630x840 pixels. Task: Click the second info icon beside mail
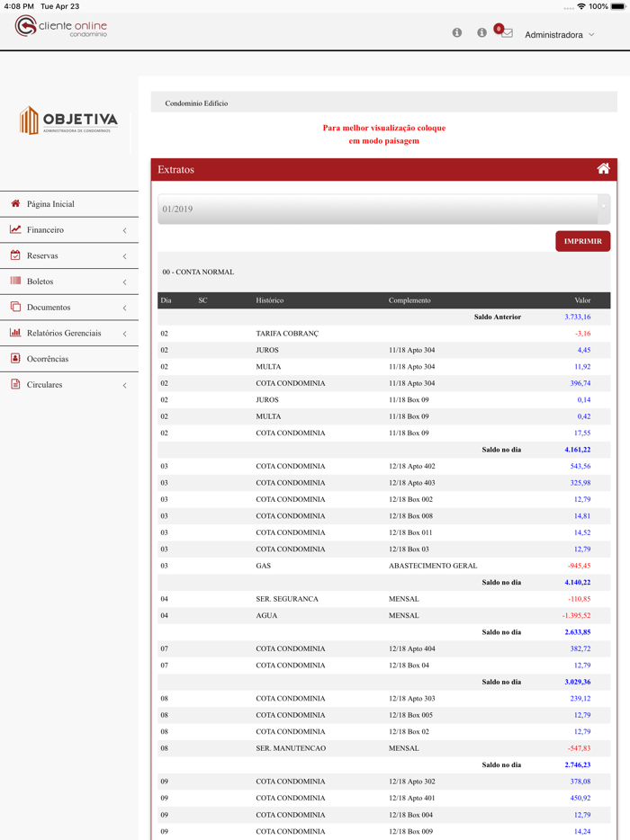tap(482, 32)
